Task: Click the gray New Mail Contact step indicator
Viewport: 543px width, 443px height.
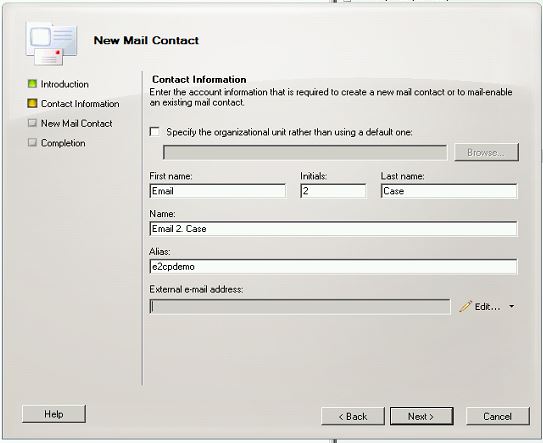Action: pos(32,123)
